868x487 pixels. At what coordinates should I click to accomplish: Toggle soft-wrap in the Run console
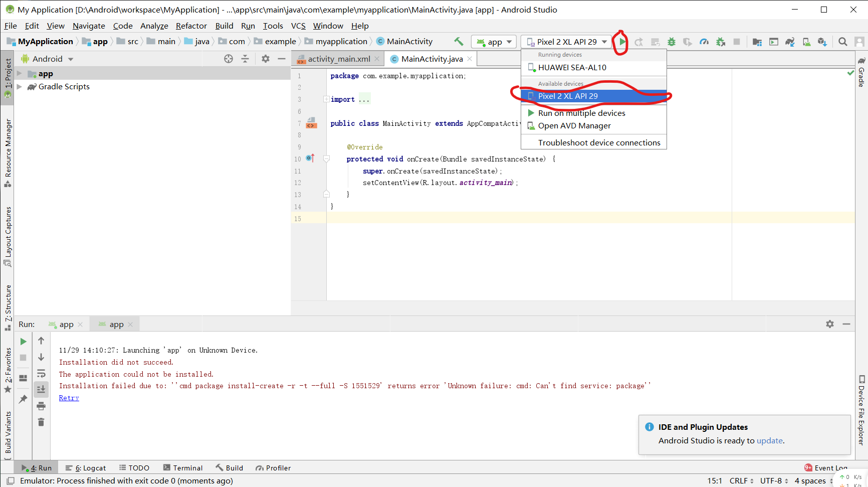click(x=41, y=373)
